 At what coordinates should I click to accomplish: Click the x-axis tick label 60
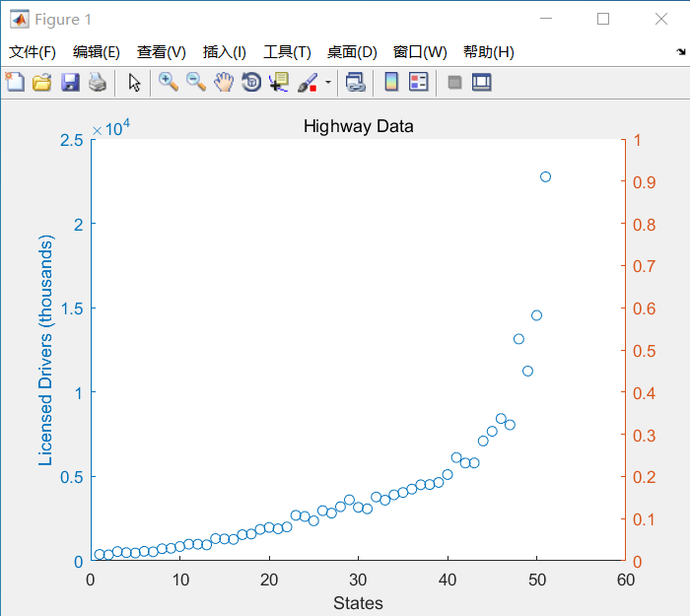626,580
